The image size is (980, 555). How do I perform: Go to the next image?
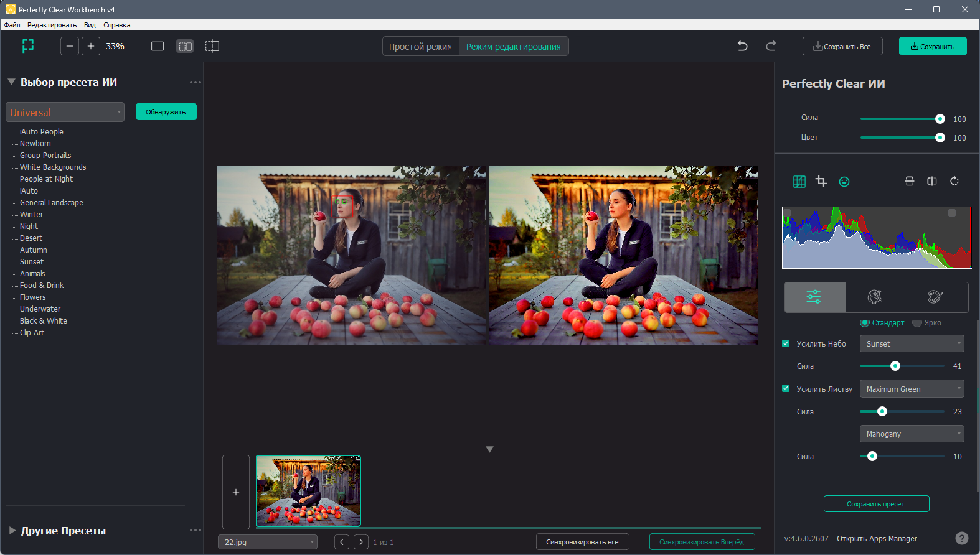(361, 542)
